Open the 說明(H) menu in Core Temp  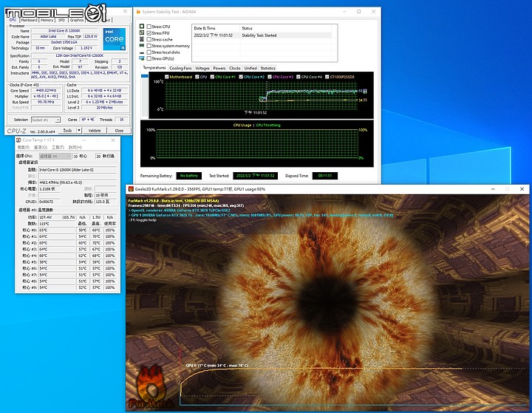tap(75, 147)
